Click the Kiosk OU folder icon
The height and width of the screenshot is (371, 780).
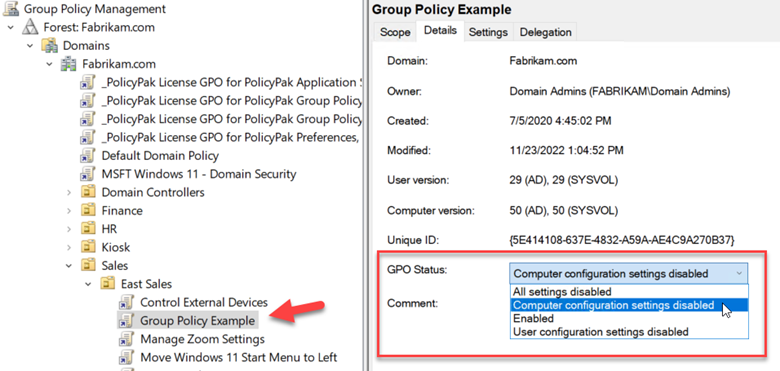[x=88, y=247]
